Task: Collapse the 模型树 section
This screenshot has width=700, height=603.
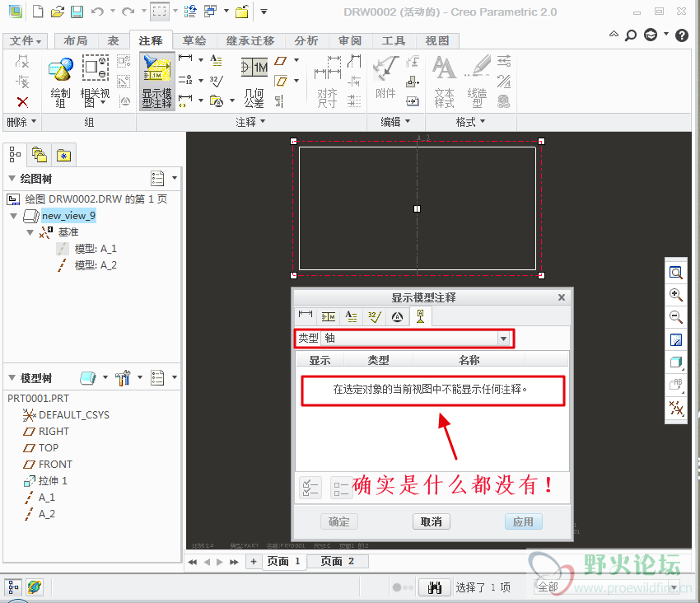Action: coord(12,378)
